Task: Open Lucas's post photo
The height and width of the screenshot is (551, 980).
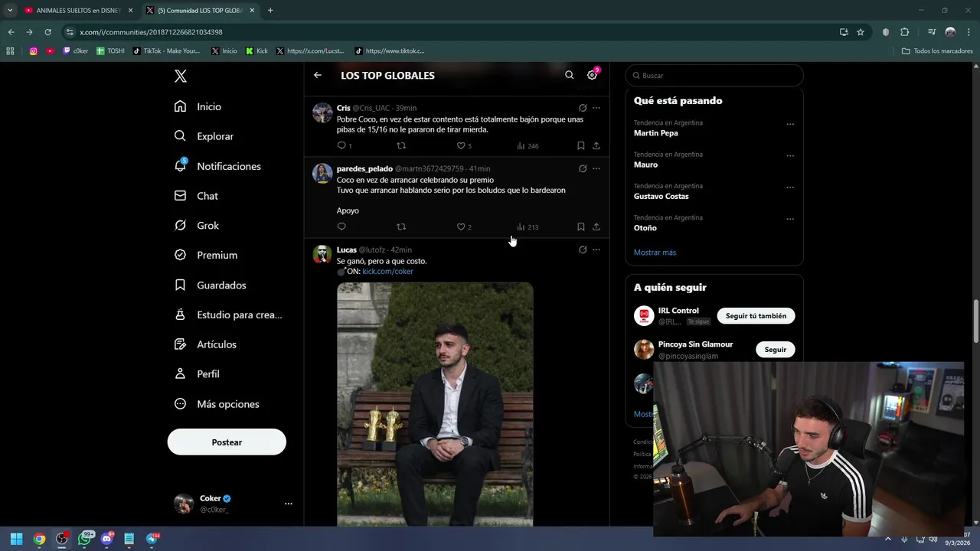Action: tap(435, 404)
